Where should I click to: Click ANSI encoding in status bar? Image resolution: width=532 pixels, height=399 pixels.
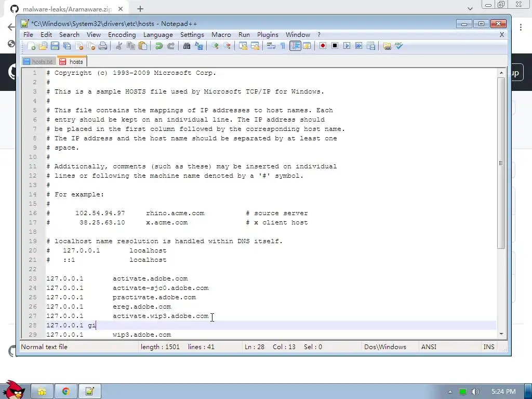429,347
